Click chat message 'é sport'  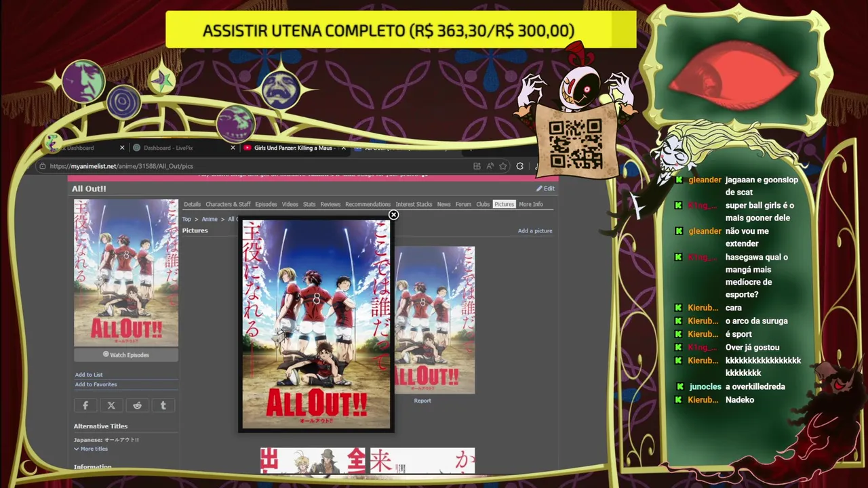738,334
